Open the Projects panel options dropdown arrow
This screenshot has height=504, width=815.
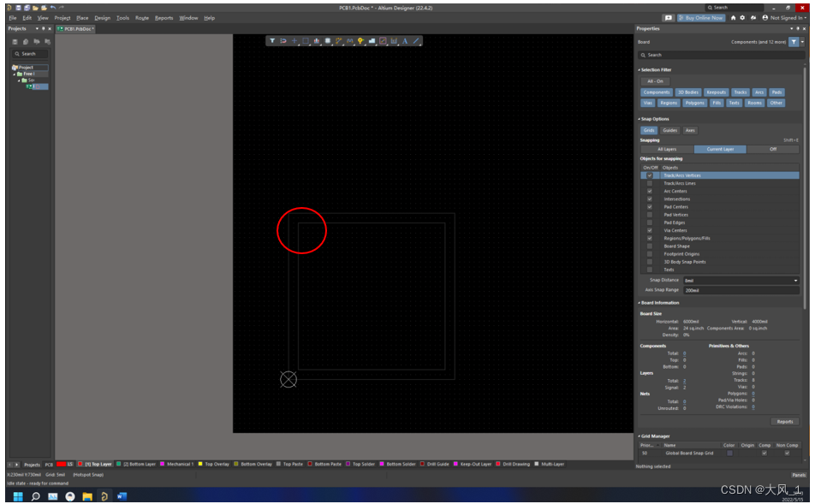tap(37, 28)
